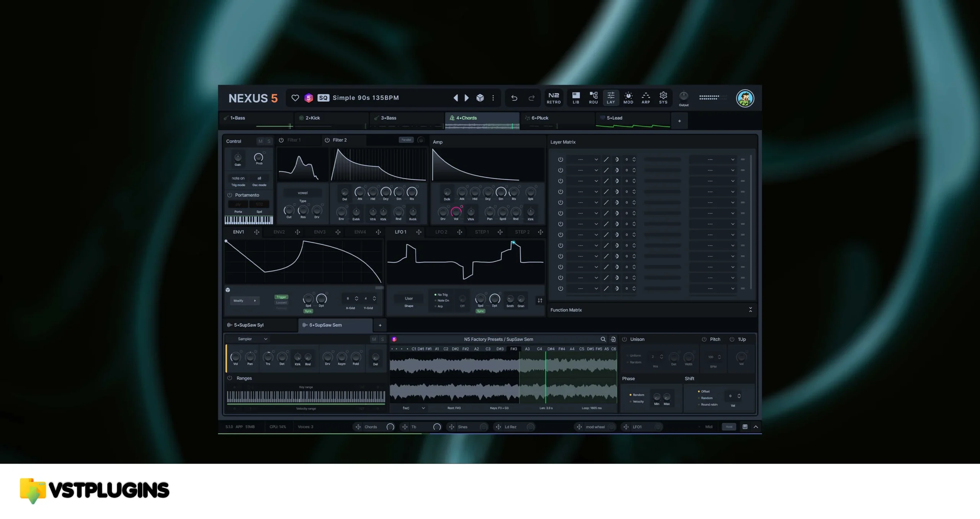Toggle Pitch power button
Viewport: 980px width, 519px height.
pyautogui.click(x=704, y=339)
